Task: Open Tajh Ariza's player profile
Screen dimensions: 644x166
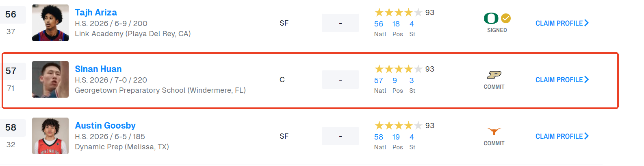Action: (96, 13)
